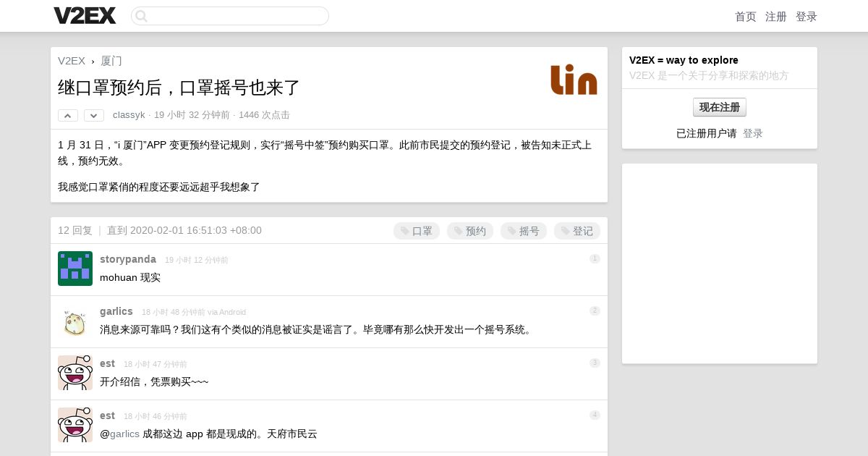
Task: Open 注册 in the top navigation
Action: point(776,17)
